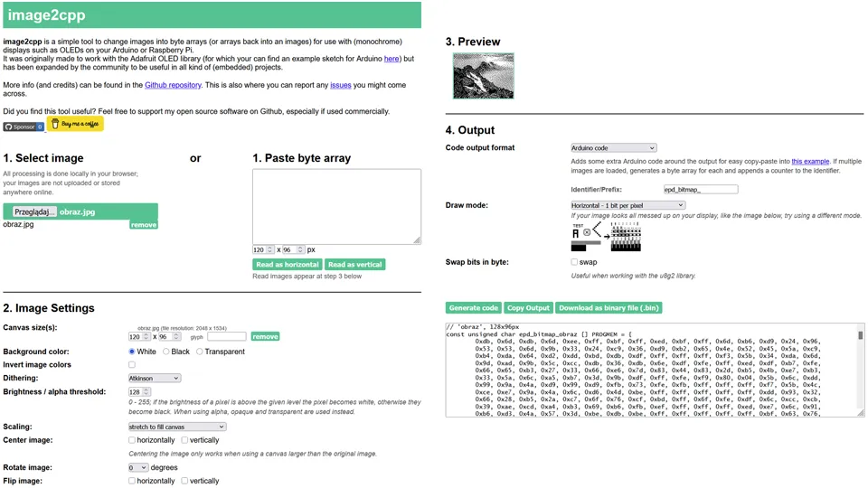Enable flip image horizontally
Image resolution: width=868 pixels, height=488 pixels.
(132, 481)
